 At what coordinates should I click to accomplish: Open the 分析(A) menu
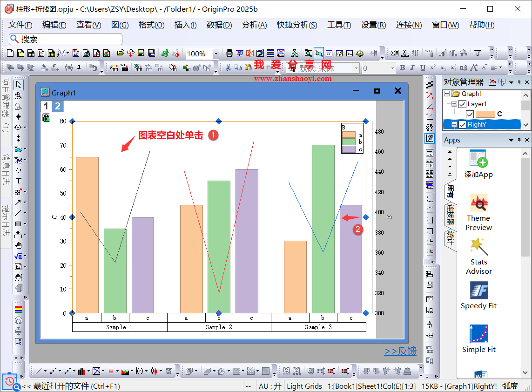254,25
